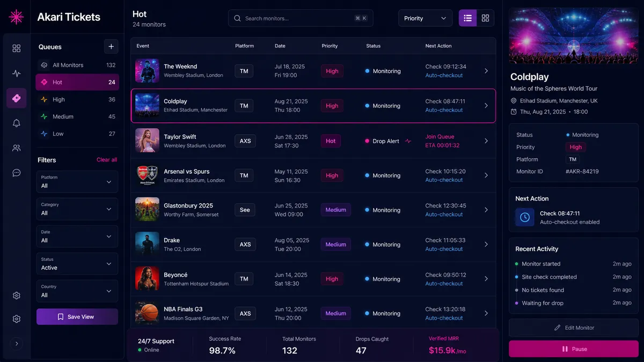Expand the sidebar with the arrow button
Viewport: 644px width, 362px height.
click(x=16, y=344)
